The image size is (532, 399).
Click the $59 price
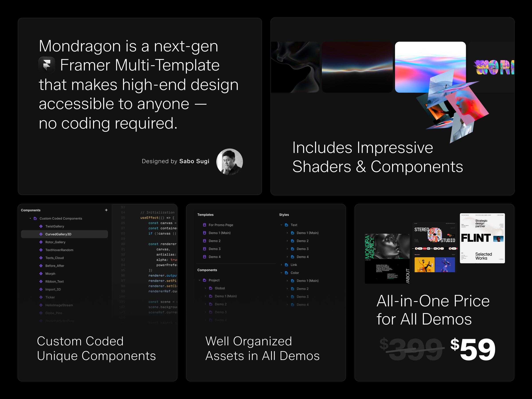pos(473,349)
